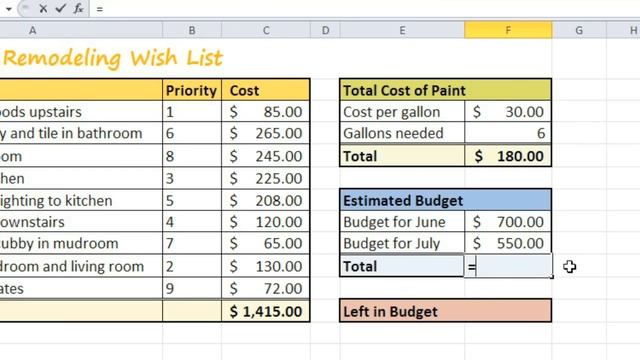This screenshot has width=640, height=360.
Task: Select the cost cell showing 65.00
Action: coord(266,243)
